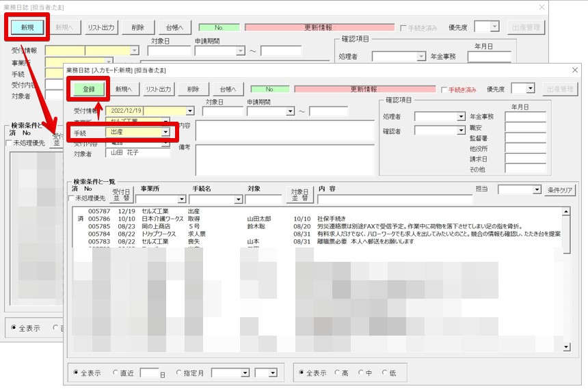Click the 監督署 date field
The image size is (588, 391).
(525, 138)
